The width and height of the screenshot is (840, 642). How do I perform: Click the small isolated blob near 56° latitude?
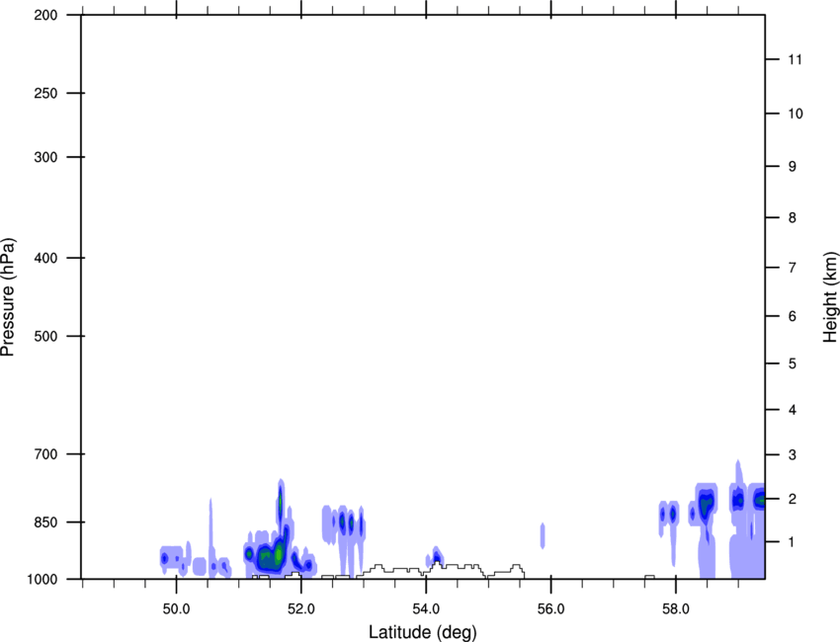[543, 535]
